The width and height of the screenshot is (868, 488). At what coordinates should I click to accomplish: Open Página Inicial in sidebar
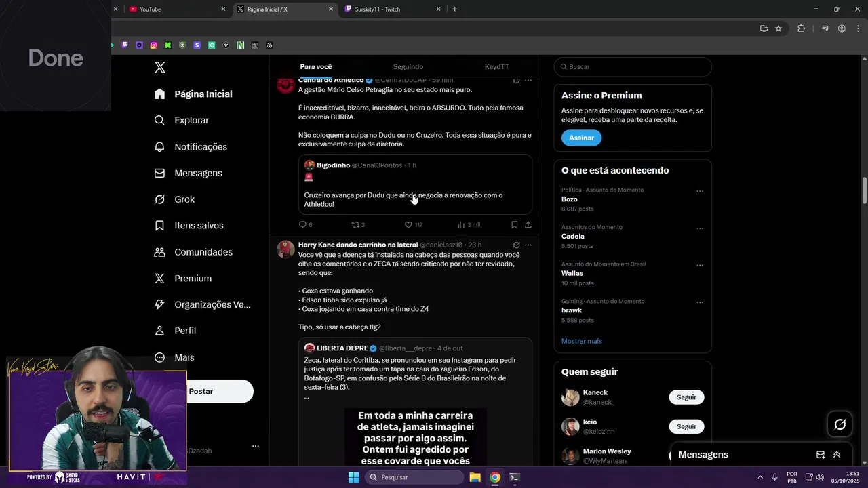[x=194, y=94]
